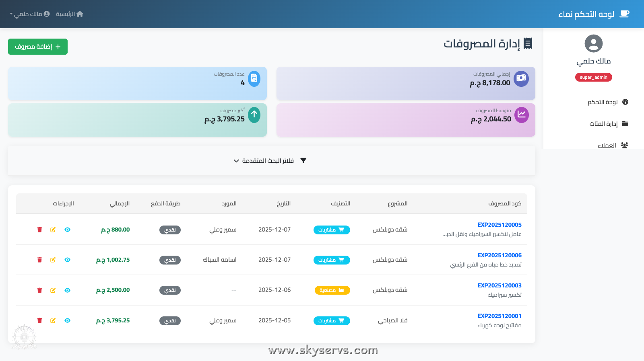
Task: Click the كود المصروف column header
Action: tap(505, 203)
